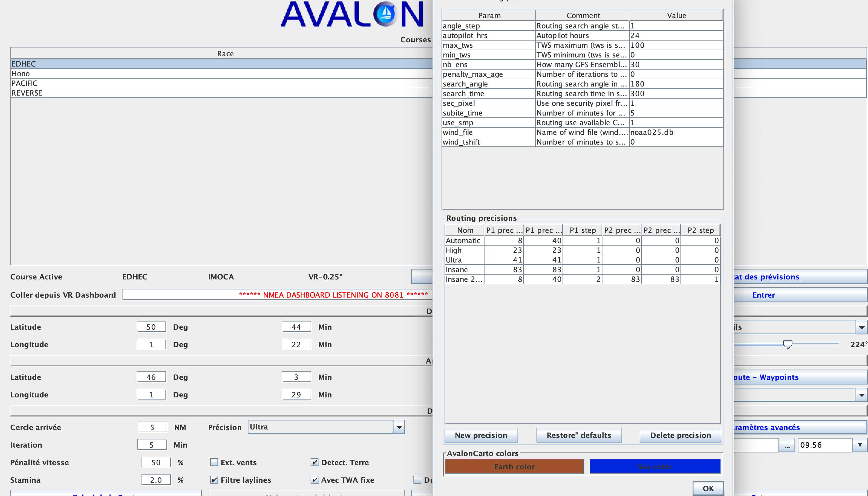This screenshot has width=868, height=496.
Task: Click the Nom column header
Action: [465, 230]
